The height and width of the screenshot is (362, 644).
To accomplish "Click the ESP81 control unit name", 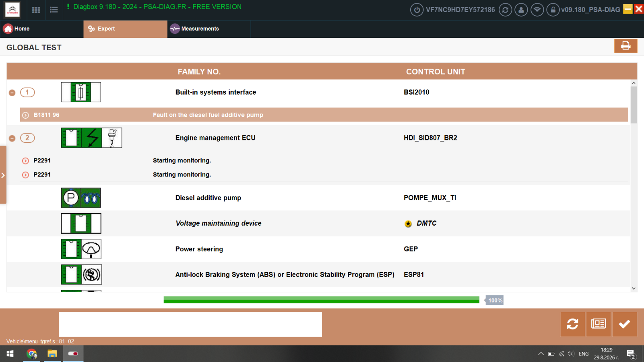I will (414, 274).
